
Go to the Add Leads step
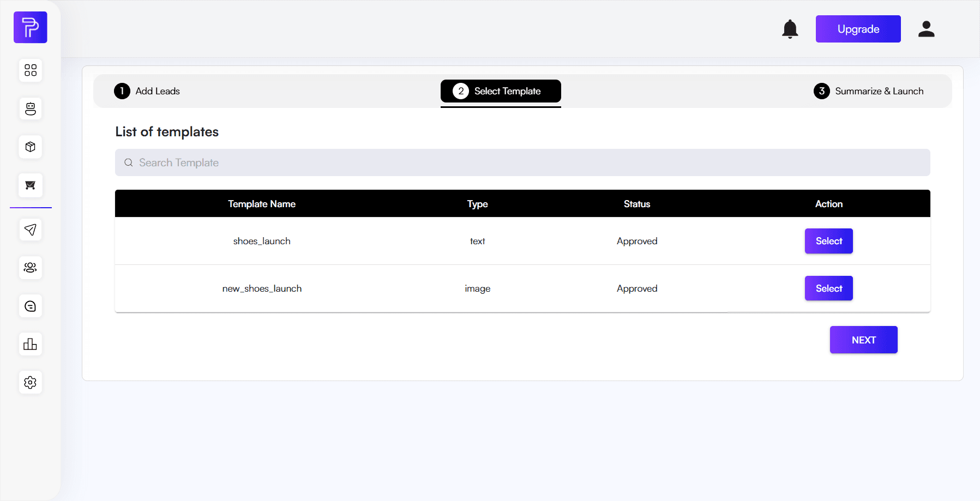coord(147,91)
